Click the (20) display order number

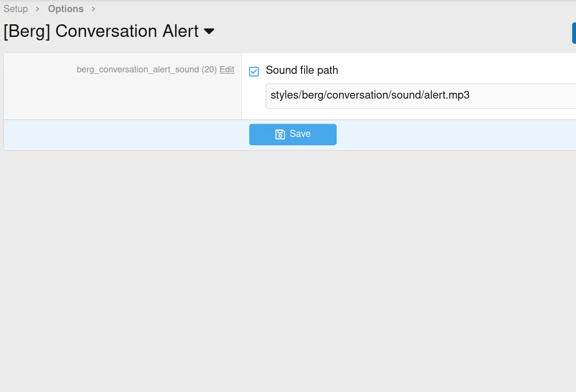[x=209, y=69]
